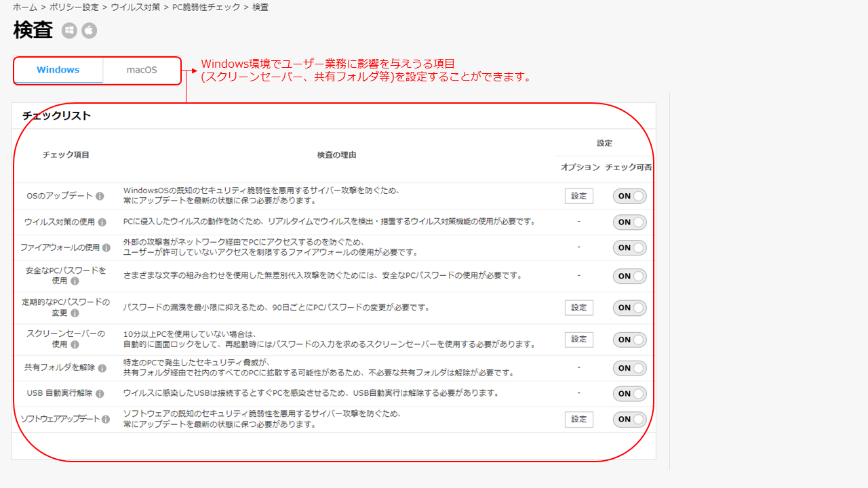Toggle ソフトウェアアップデート ON switch

click(x=630, y=420)
